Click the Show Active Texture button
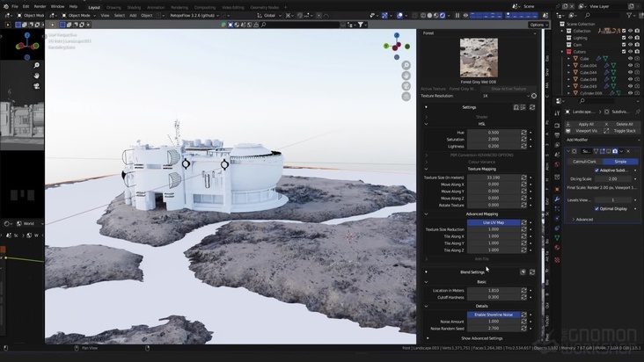644x362 pixels. click(508, 89)
